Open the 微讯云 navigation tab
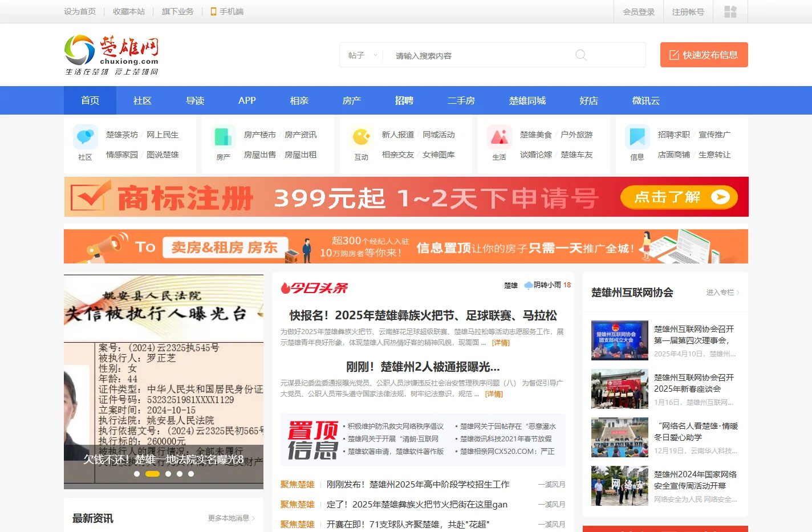Viewport: 812px width, 532px height. [x=646, y=100]
